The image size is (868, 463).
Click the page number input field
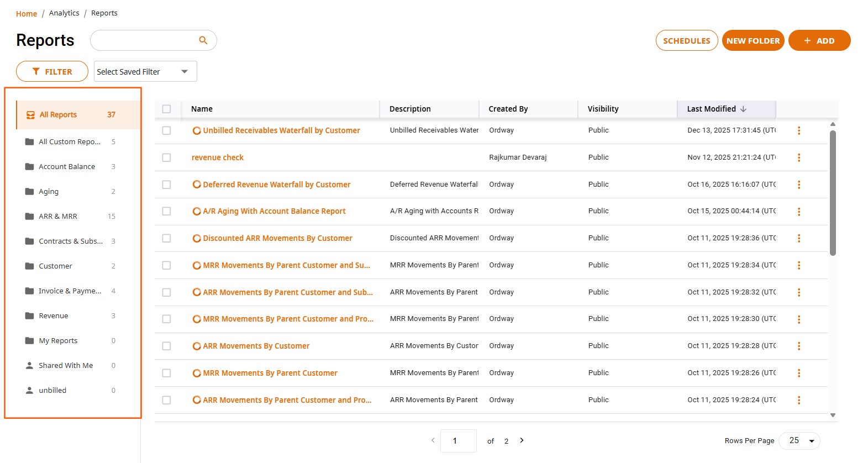tap(458, 441)
